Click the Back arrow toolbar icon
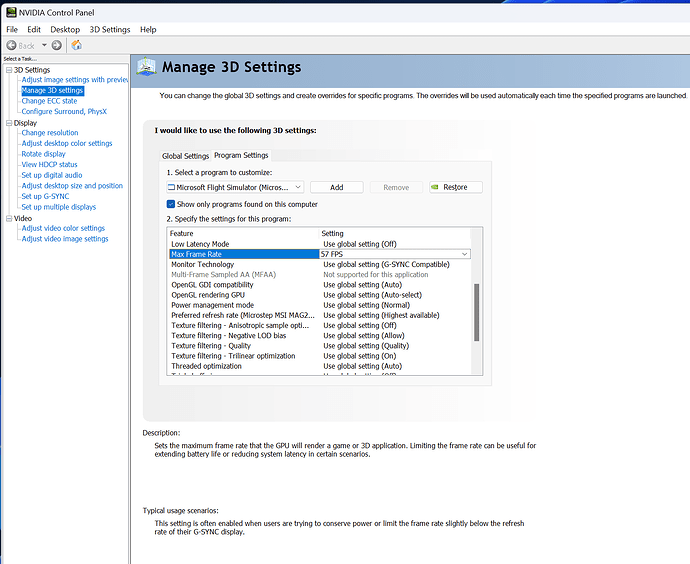This screenshot has width=690, height=564. pyautogui.click(x=11, y=45)
